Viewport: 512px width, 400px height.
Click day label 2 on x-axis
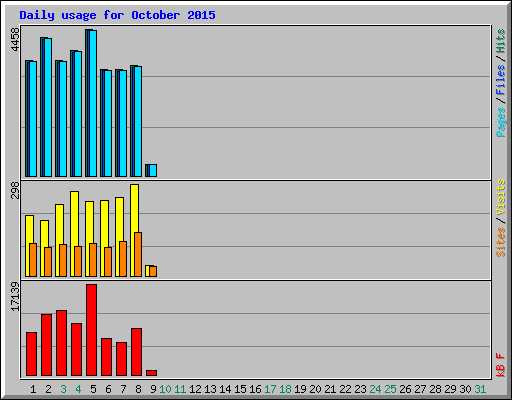[48, 389]
